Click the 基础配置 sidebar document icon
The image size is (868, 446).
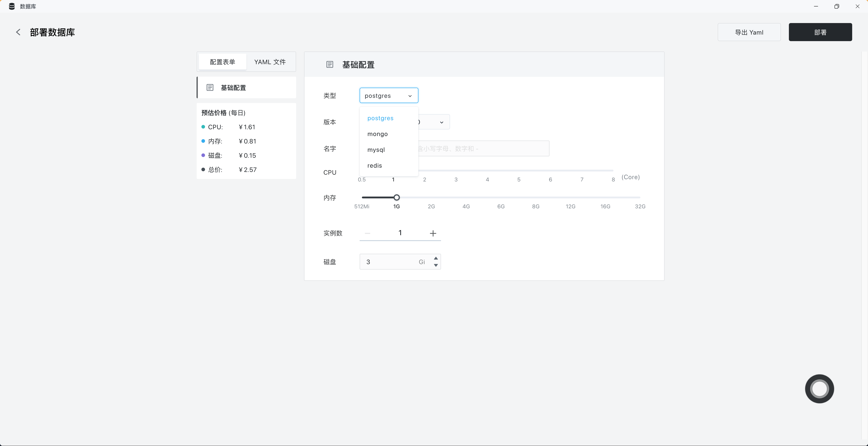[210, 88]
